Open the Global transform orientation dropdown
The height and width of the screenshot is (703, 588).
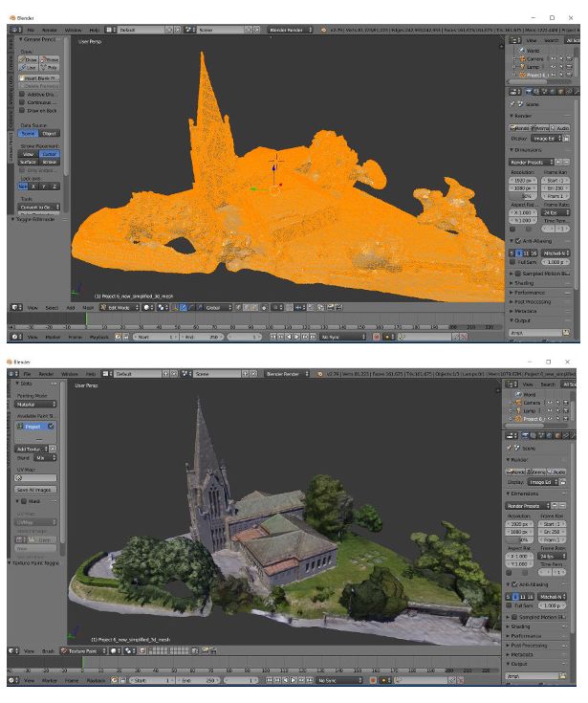[216, 308]
